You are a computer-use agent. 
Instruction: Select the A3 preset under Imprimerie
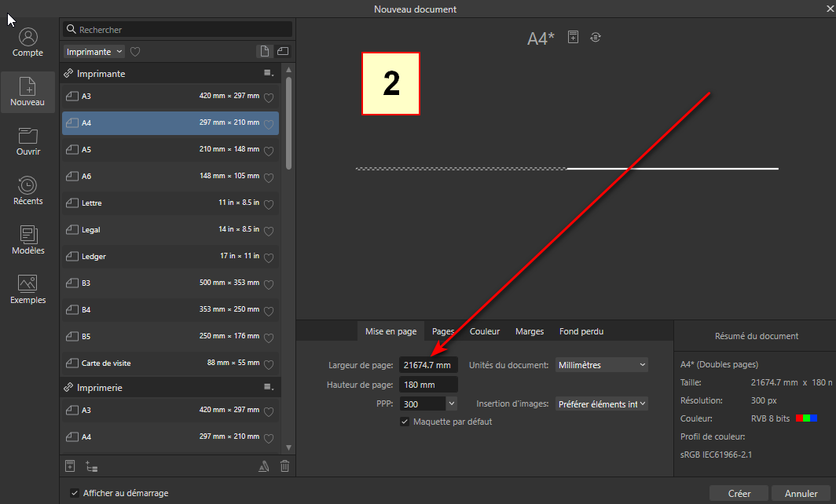pyautogui.click(x=170, y=411)
